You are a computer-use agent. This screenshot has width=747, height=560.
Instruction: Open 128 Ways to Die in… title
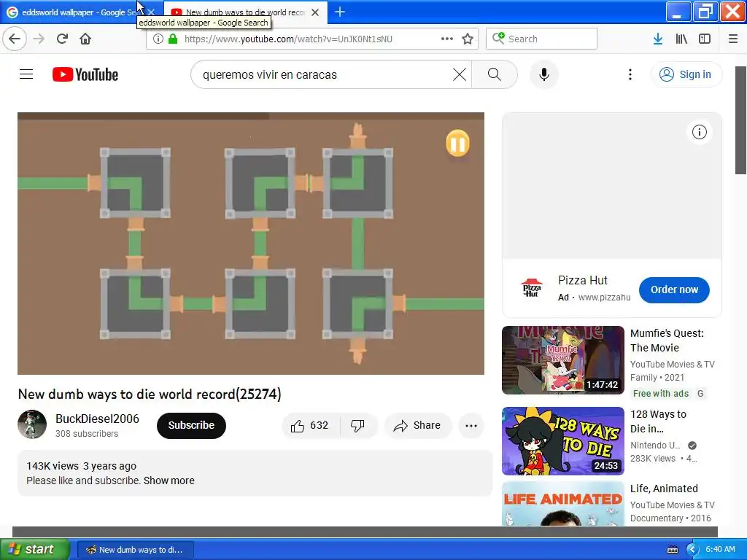pos(658,421)
